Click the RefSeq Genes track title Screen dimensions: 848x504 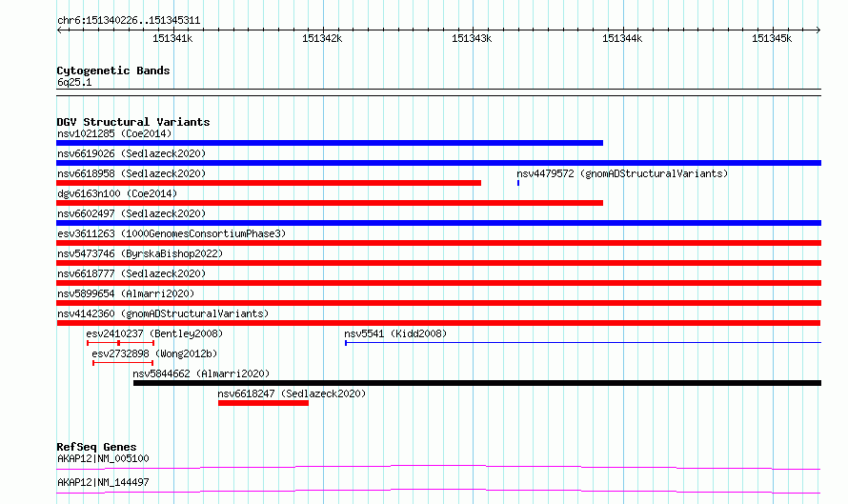(96, 447)
